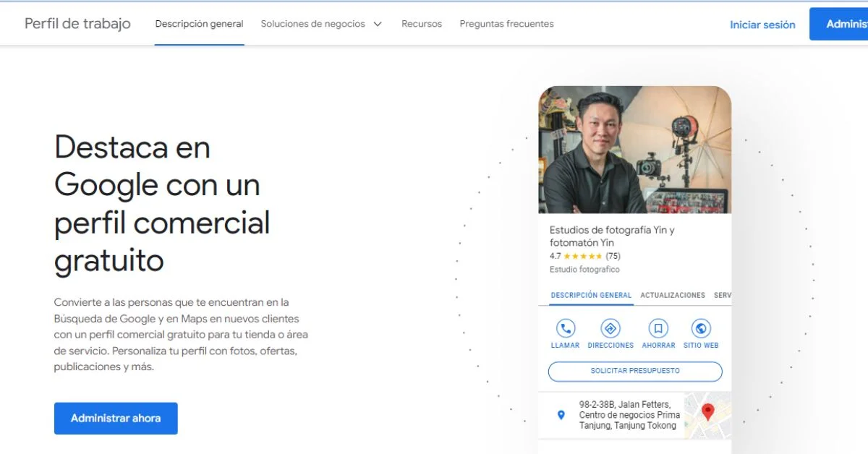Viewport: 868px width, 454px height.
Task: Open the Recursos menu item
Action: [x=422, y=24]
